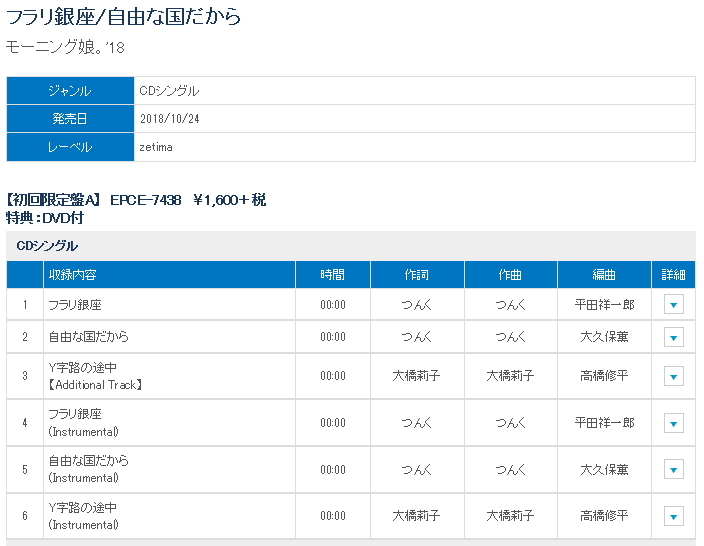Click the 初回限定盤A EPCE-7438 heading
This screenshot has height=546, width=704.
tap(136, 200)
